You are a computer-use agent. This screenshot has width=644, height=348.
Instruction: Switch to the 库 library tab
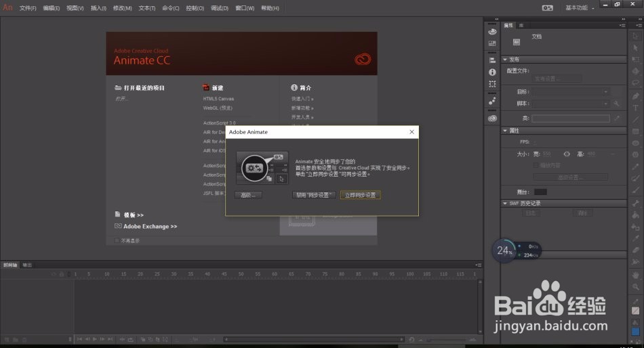coord(521,26)
